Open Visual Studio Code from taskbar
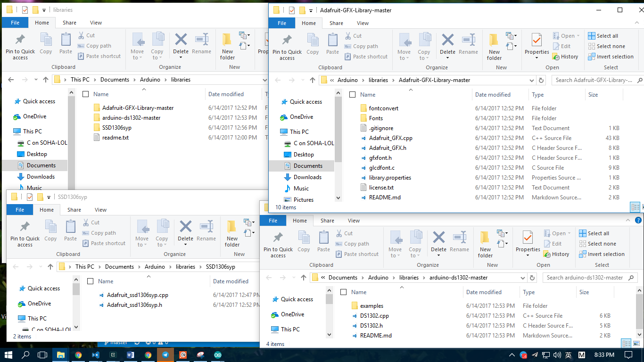Screen dimensions: 644x362 click(96, 355)
